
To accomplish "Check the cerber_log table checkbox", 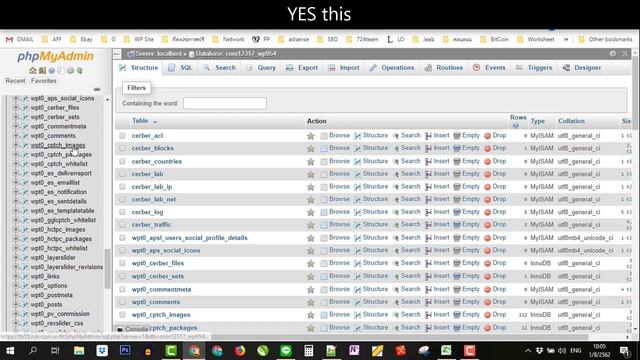I will [x=122, y=212].
